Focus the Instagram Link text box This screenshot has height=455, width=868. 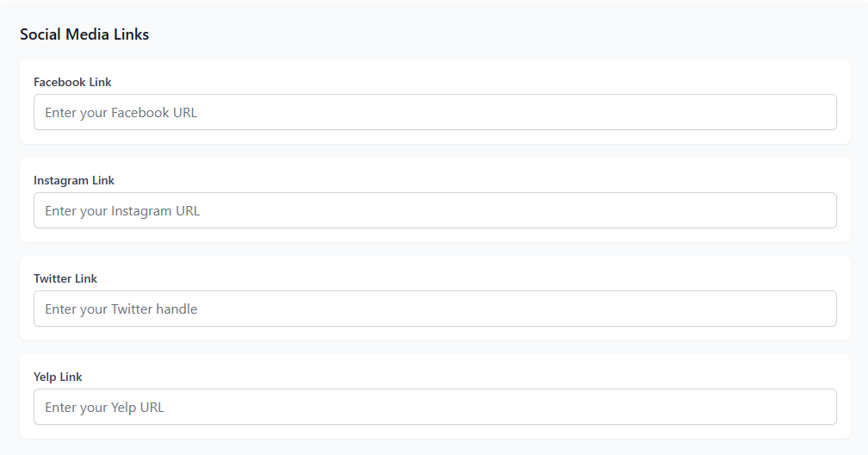pos(435,210)
